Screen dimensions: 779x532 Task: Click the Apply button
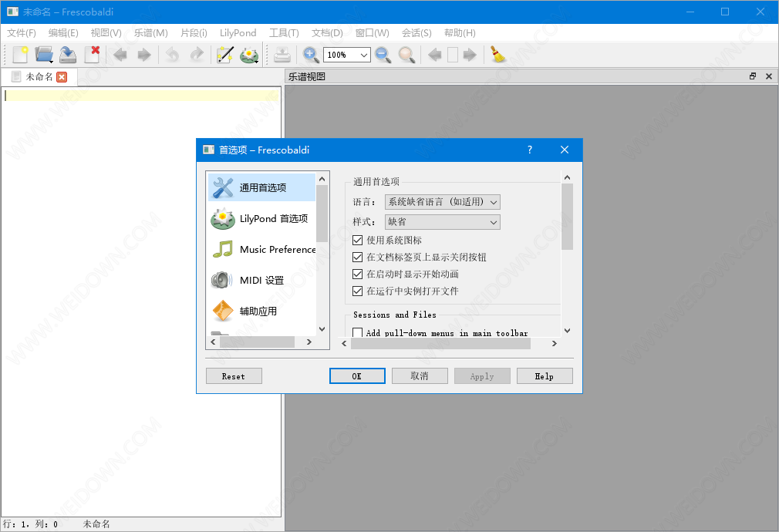click(482, 376)
